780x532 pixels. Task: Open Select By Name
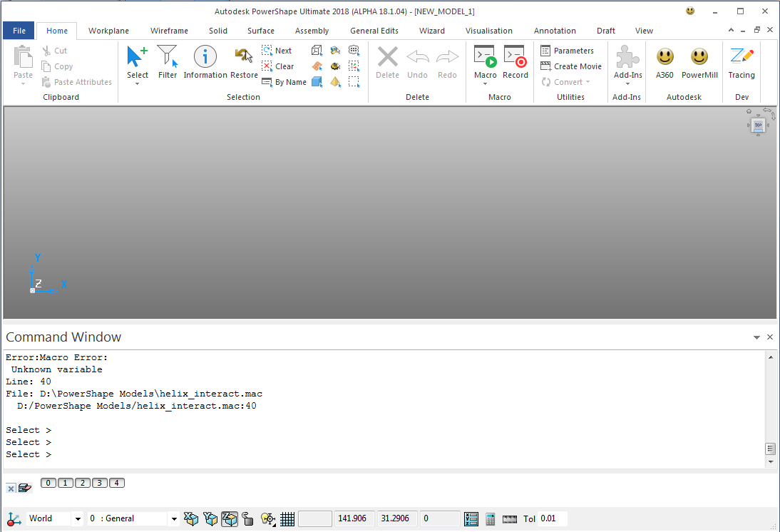[x=284, y=82]
